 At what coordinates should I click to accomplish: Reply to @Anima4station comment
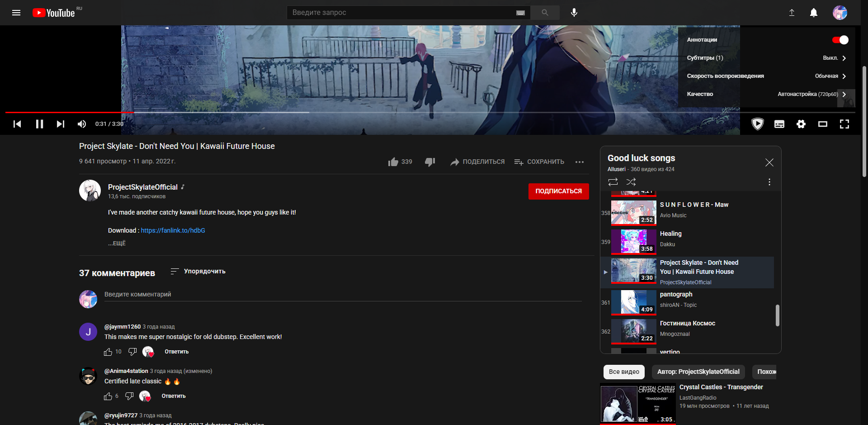(x=174, y=396)
